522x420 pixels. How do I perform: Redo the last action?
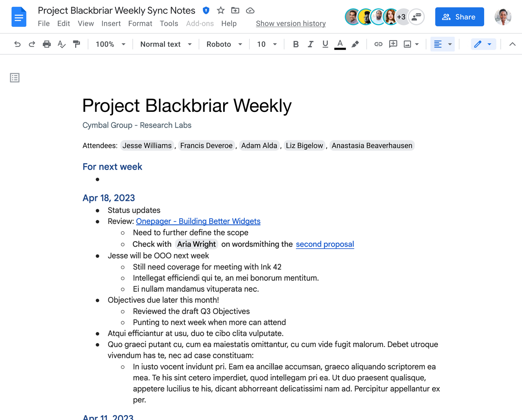coord(32,44)
